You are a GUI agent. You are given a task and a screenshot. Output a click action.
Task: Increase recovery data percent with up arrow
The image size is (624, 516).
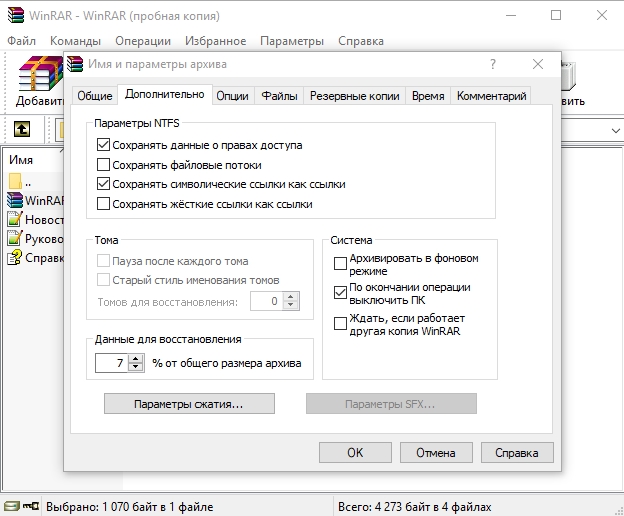pyautogui.click(x=136, y=358)
